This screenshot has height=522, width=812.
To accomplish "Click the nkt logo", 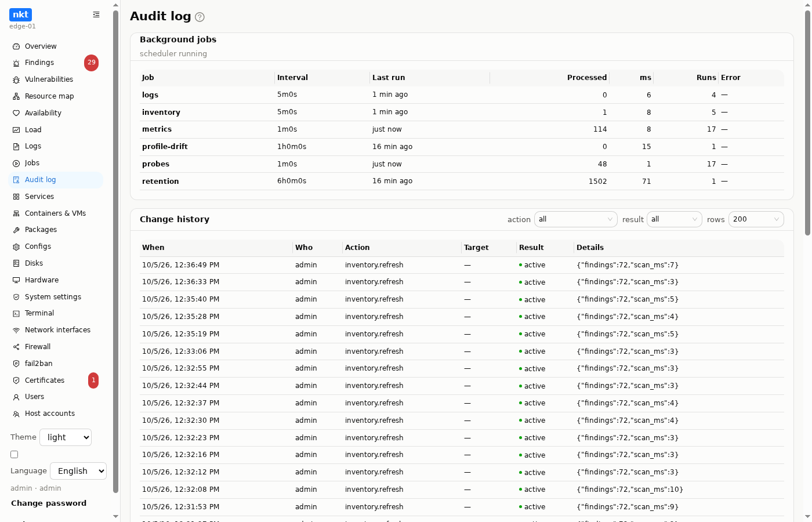I will tap(20, 14).
